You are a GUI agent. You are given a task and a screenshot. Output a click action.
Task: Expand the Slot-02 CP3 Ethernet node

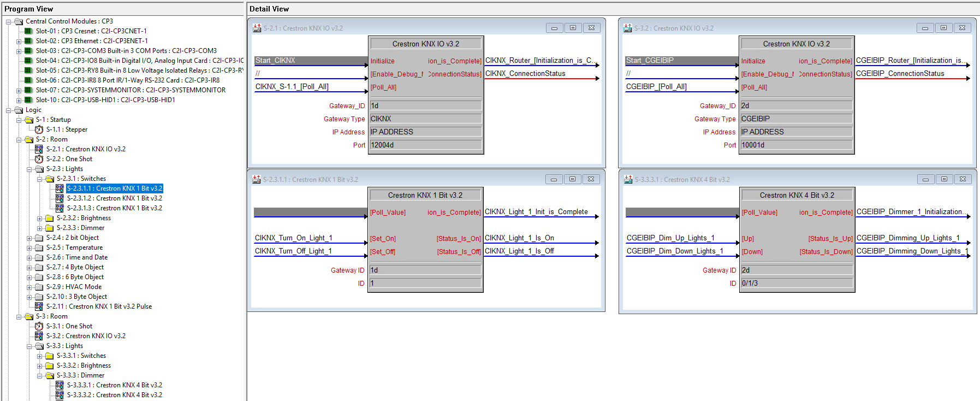[19, 42]
